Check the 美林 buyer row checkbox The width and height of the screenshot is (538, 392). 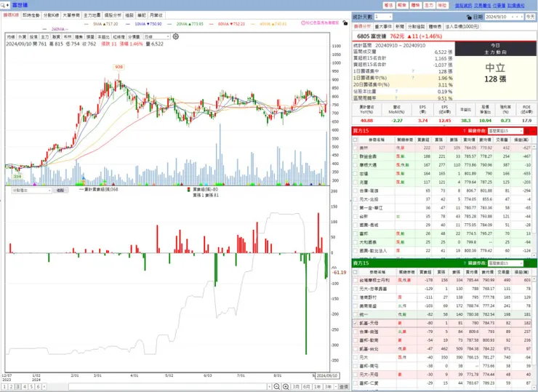356,148
